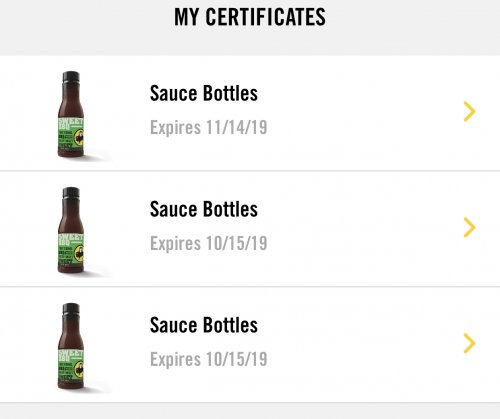500x419 pixels.
Task: Tap the Sweet BBQ bottle in first row
Action: [x=71, y=114]
